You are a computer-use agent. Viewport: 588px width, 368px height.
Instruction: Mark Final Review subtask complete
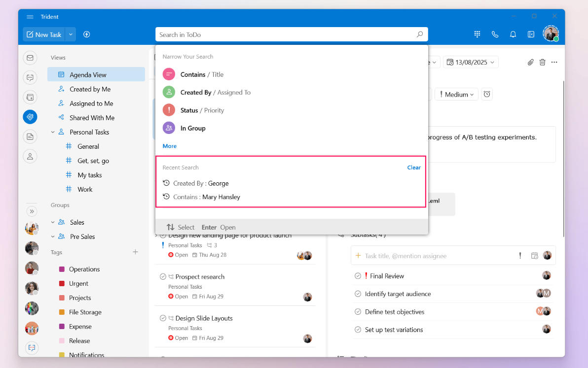tap(358, 276)
